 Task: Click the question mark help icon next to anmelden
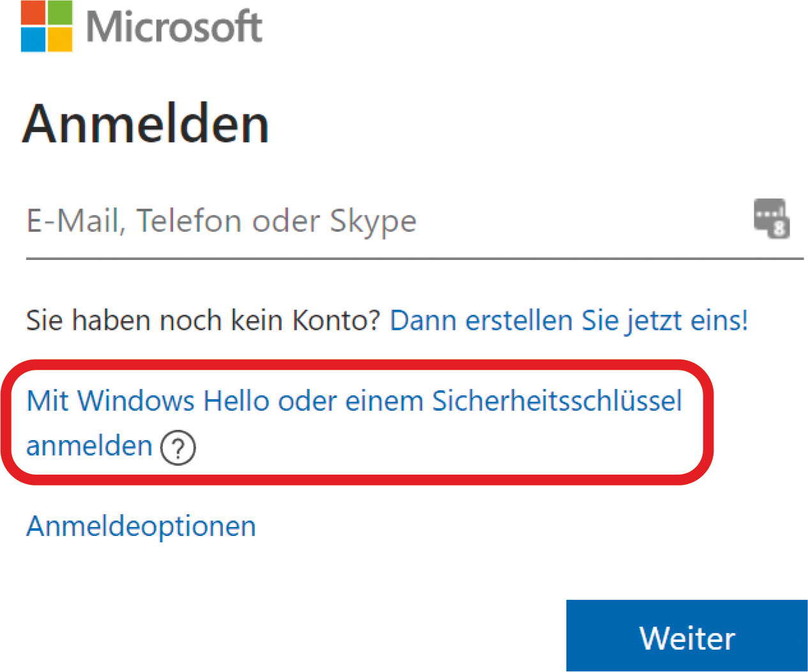pyautogui.click(x=178, y=448)
